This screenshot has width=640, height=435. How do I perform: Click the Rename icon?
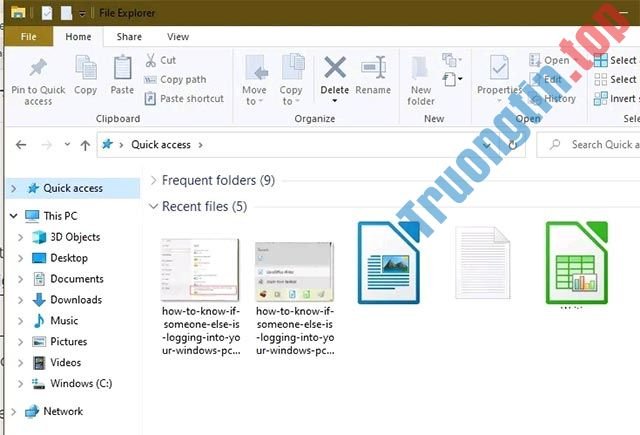(x=373, y=67)
